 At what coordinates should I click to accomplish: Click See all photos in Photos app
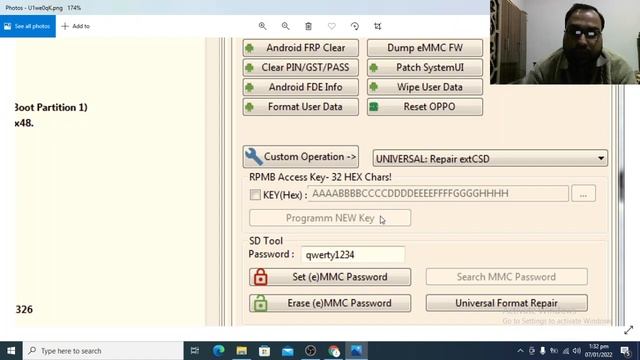click(28, 26)
